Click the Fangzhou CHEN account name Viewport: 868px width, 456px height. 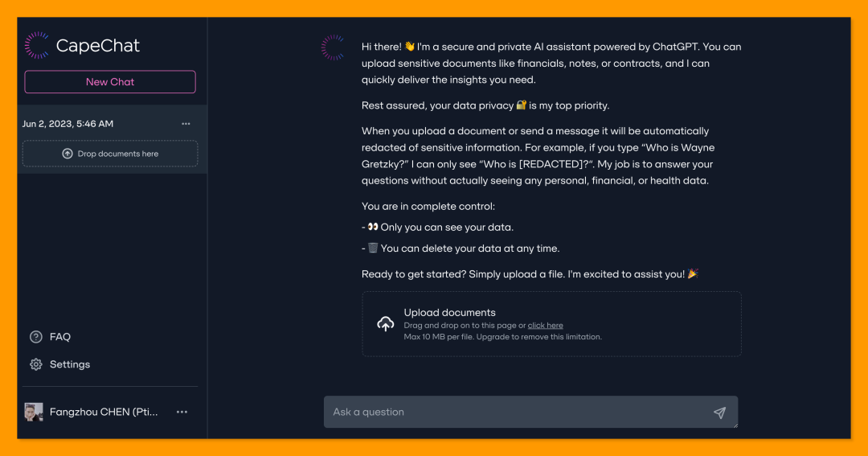tap(104, 412)
